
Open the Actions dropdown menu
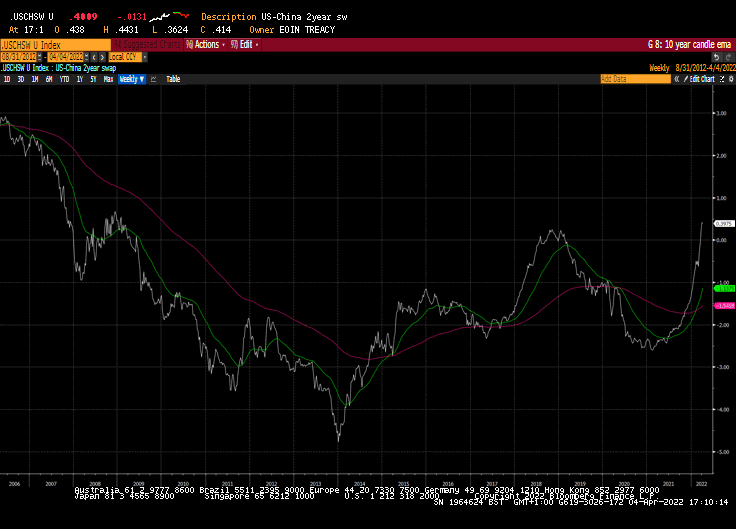207,45
